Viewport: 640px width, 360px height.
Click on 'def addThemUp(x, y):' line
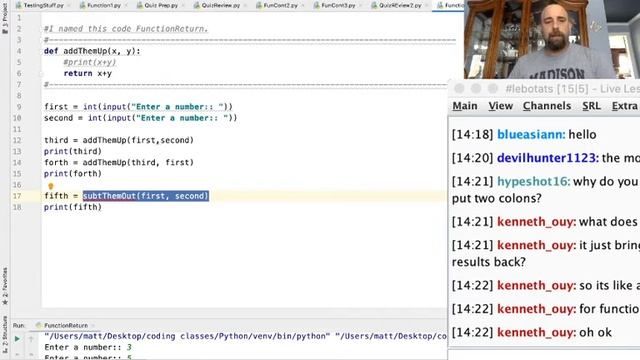pyautogui.click(x=92, y=51)
